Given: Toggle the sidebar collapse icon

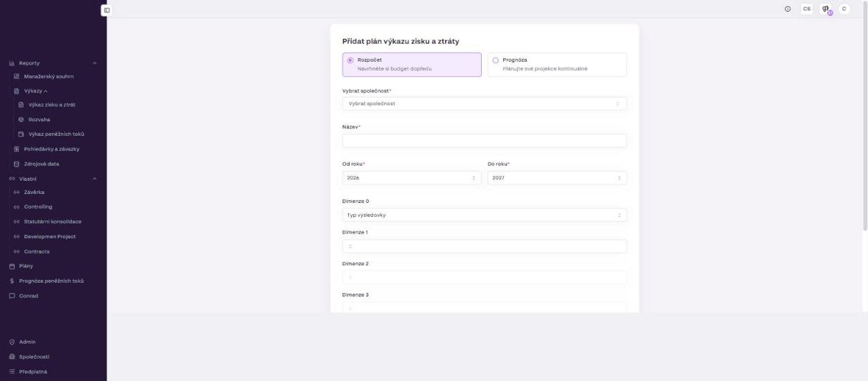Looking at the screenshot, I should (x=107, y=10).
